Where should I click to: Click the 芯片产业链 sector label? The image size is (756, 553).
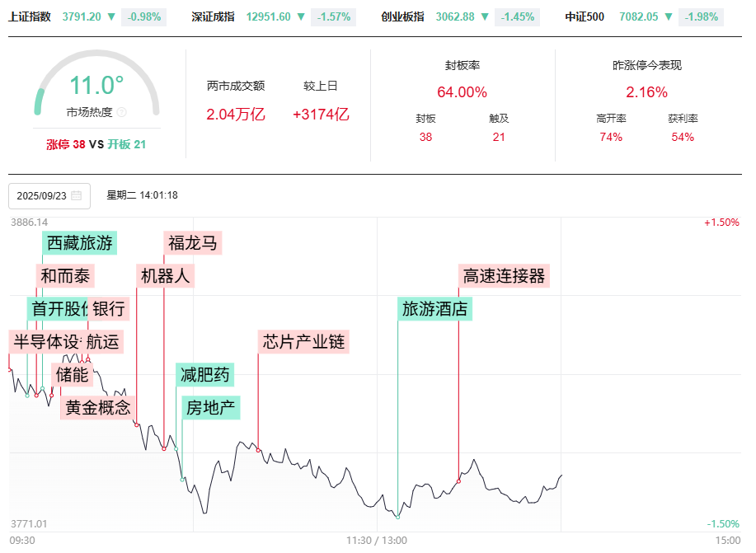pos(303,341)
